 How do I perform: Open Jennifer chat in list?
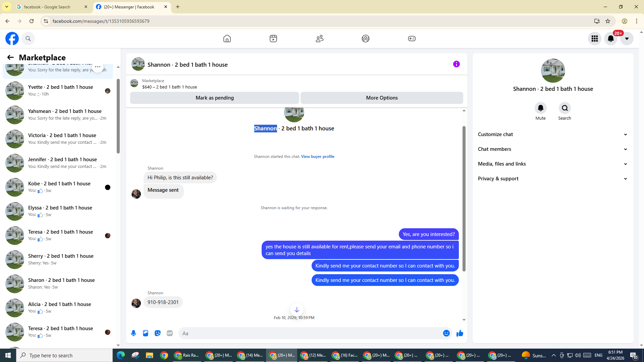(x=58, y=163)
